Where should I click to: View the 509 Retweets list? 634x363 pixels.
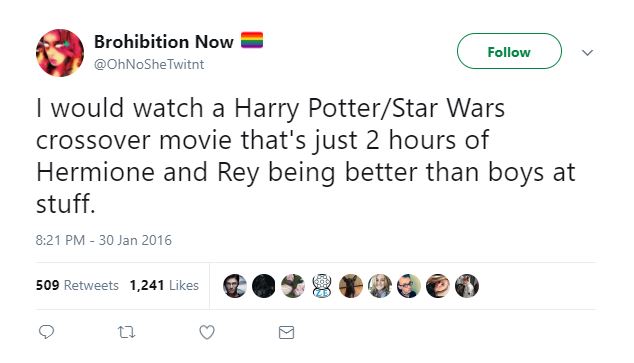77,285
